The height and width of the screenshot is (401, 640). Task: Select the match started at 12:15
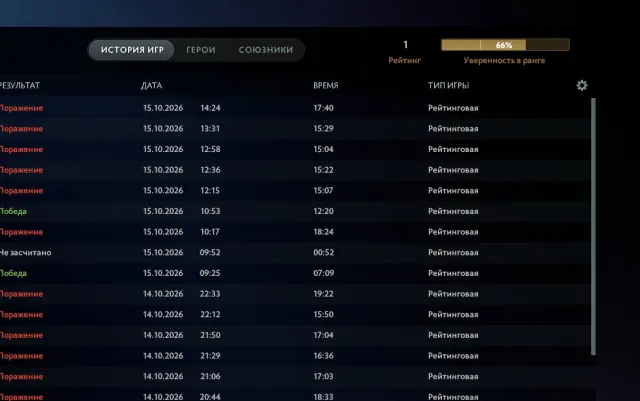coord(295,191)
